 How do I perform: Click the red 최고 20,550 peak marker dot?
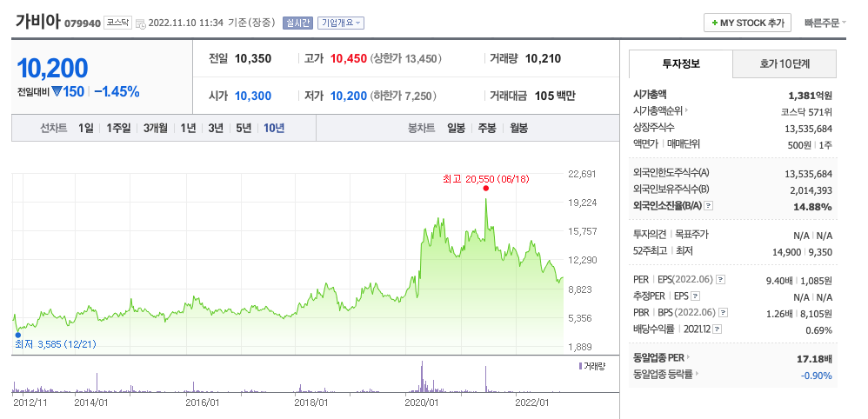[485, 188]
